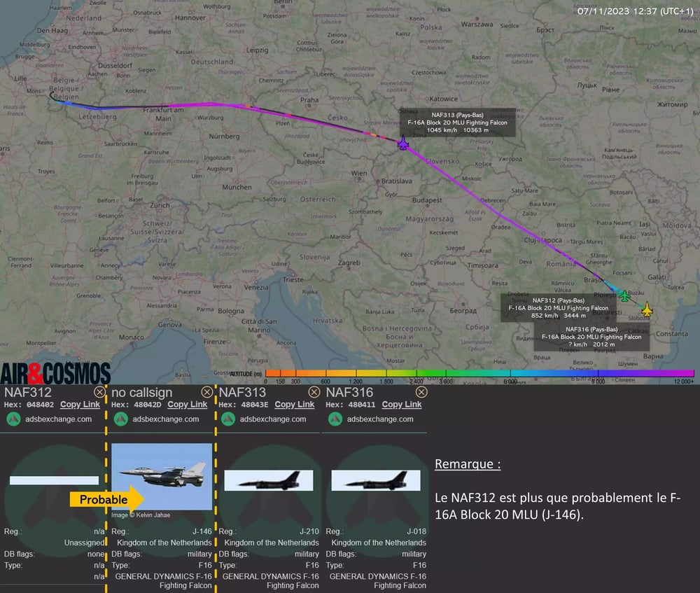Open the J-018 F-16 silhouette thumbnail

pos(376,480)
